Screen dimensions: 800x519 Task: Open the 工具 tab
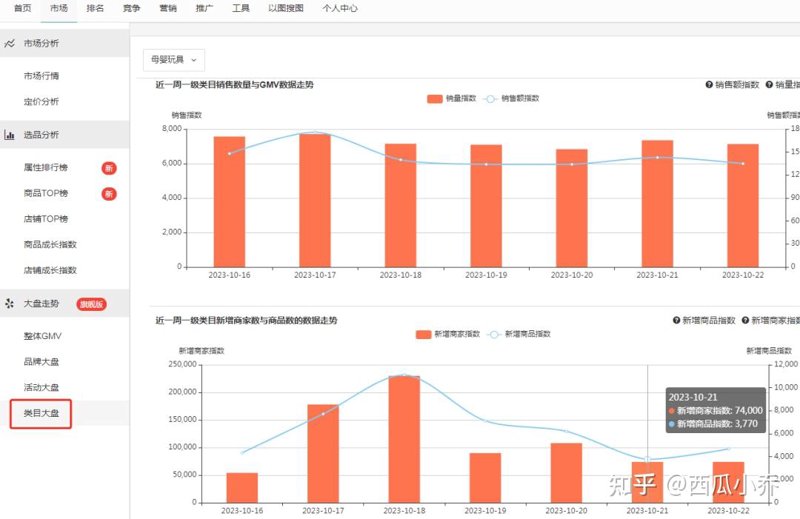[241, 8]
